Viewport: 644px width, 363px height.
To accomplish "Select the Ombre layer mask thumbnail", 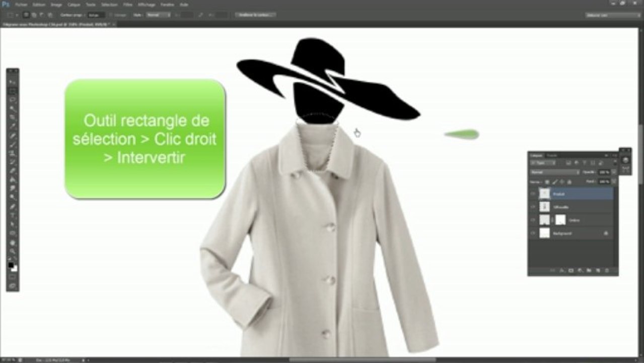I will 560,220.
